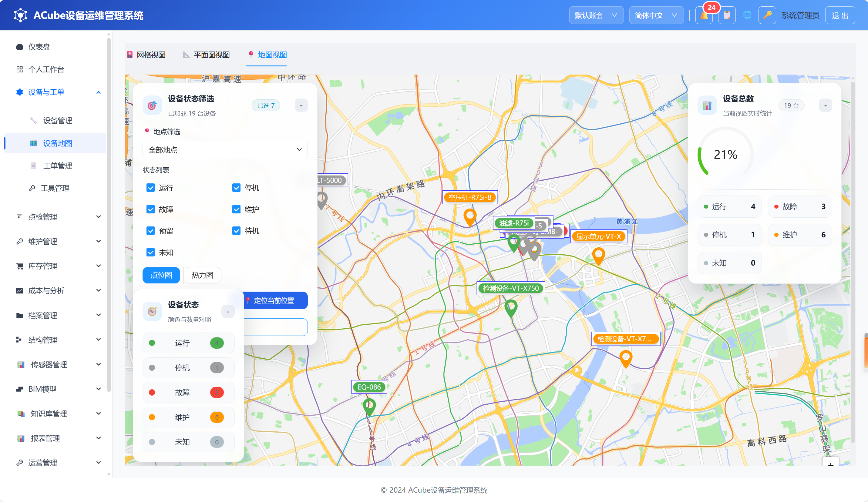The image size is (868, 502).
Task: Open the 简体中文 language dropdown
Action: pos(656,15)
